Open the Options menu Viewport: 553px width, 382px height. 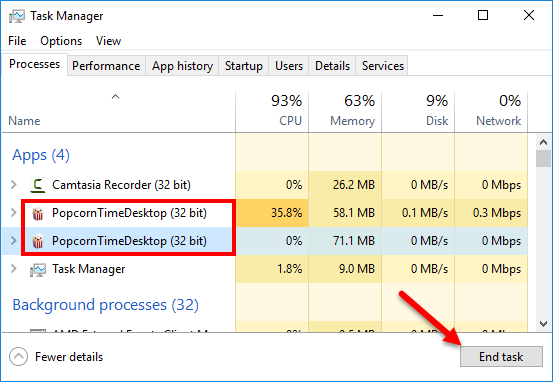61,41
